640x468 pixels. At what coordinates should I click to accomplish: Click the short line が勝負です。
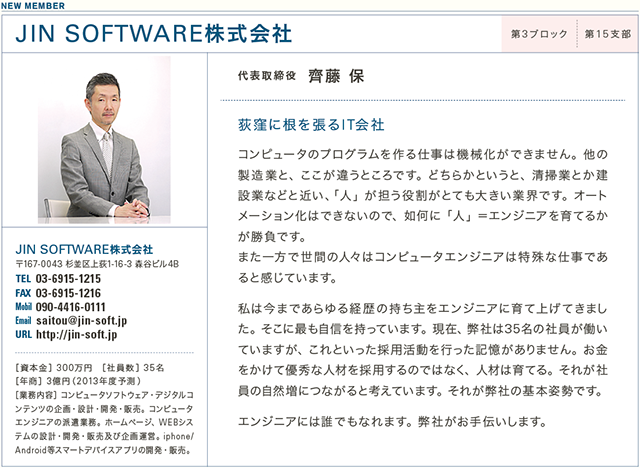(271, 237)
